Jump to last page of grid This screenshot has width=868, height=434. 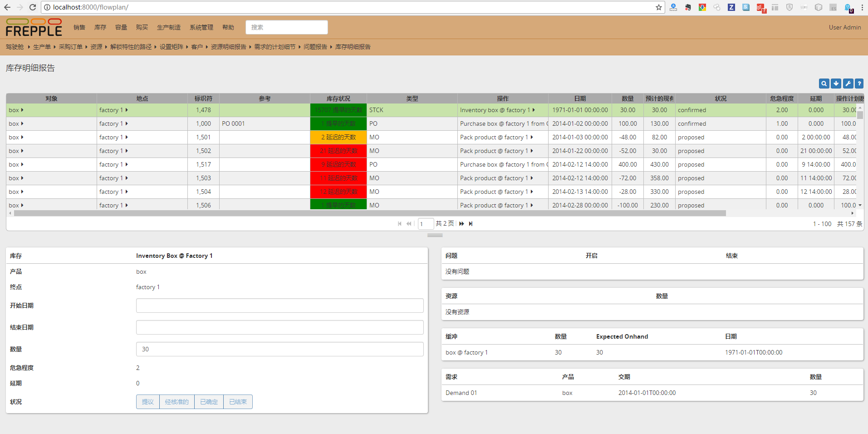click(x=471, y=224)
